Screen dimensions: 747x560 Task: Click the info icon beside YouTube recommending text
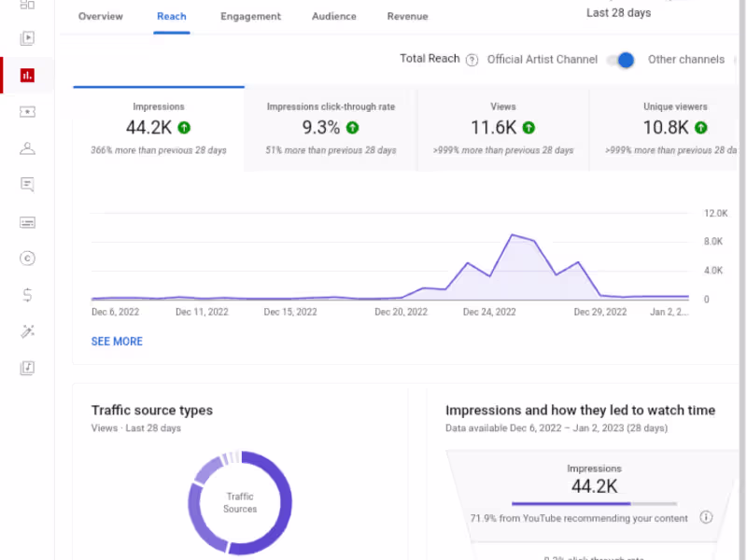706,517
